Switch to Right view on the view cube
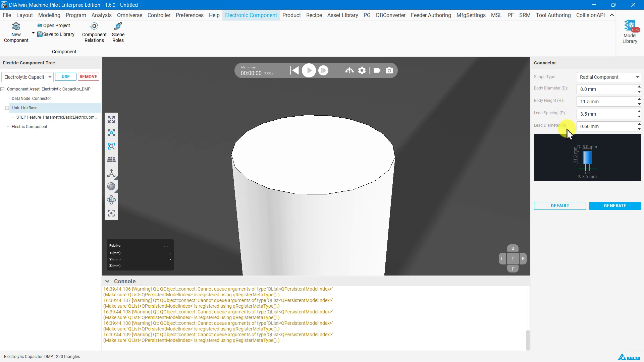This screenshot has width=644, height=362. [523, 258]
